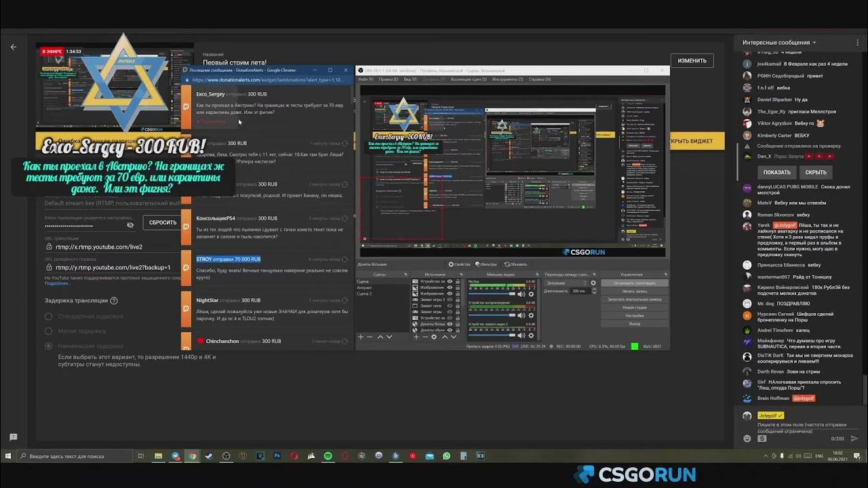Add a new scene with plus in OBS Scenes

pos(361,337)
